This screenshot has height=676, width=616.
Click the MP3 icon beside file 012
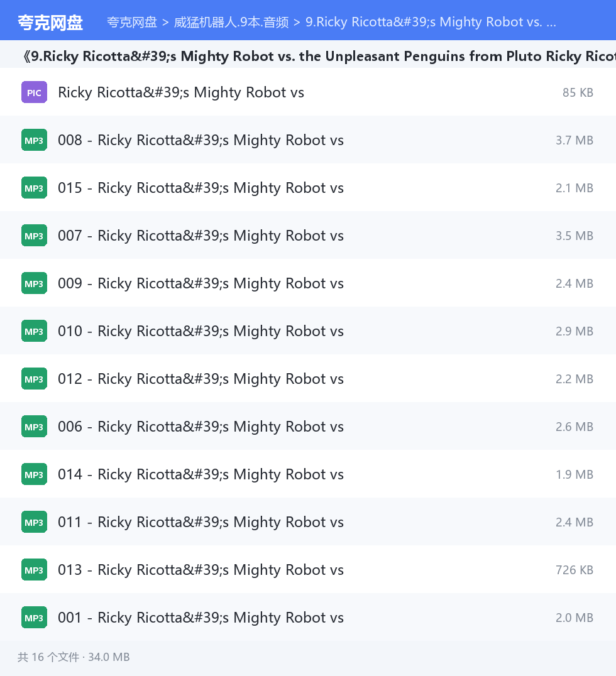(x=34, y=379)
